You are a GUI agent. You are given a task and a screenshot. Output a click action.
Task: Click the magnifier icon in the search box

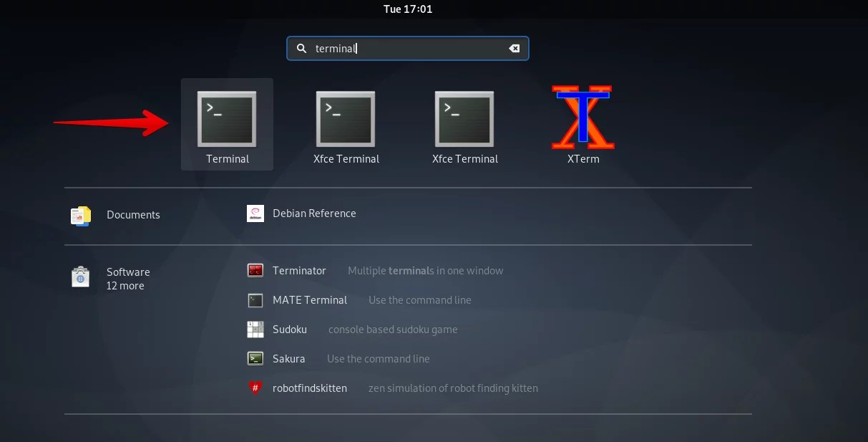coord(301,49)
